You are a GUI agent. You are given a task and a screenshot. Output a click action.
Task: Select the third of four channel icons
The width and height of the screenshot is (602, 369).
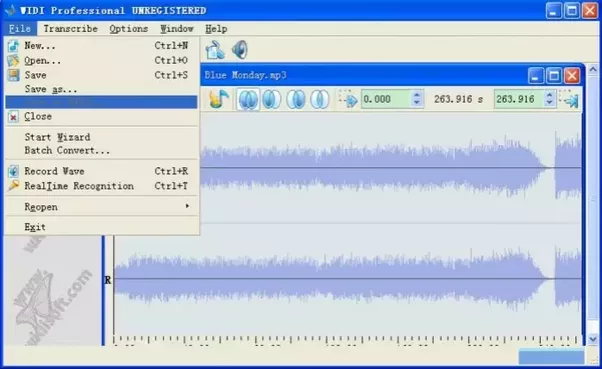pos(296,99)
